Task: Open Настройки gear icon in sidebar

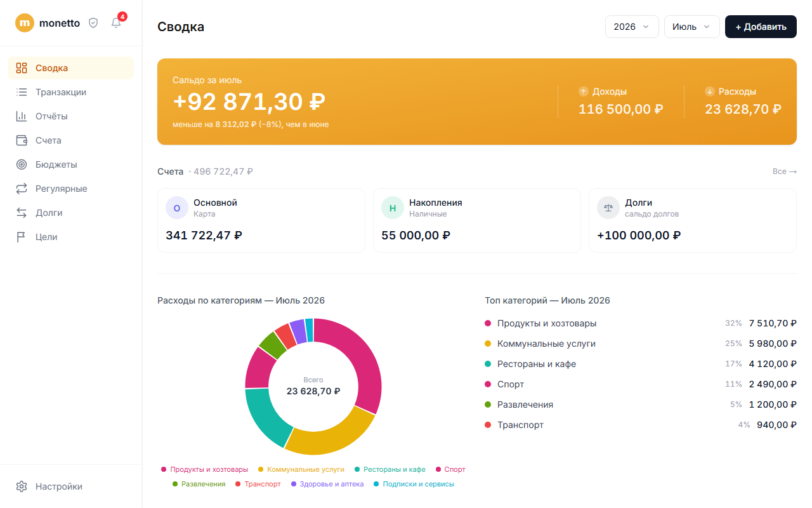Action: tap(22, 486)
